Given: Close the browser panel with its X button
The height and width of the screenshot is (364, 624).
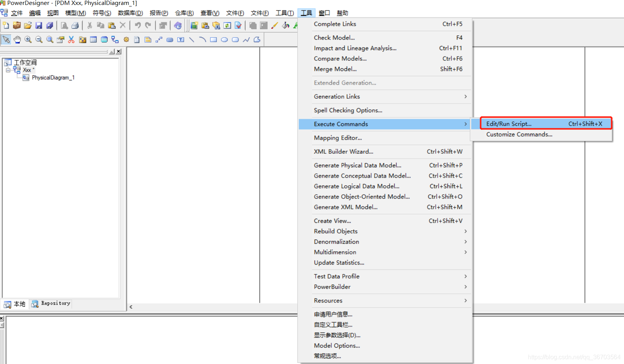Looking at the screenshot, I should [x=118, y=51].
